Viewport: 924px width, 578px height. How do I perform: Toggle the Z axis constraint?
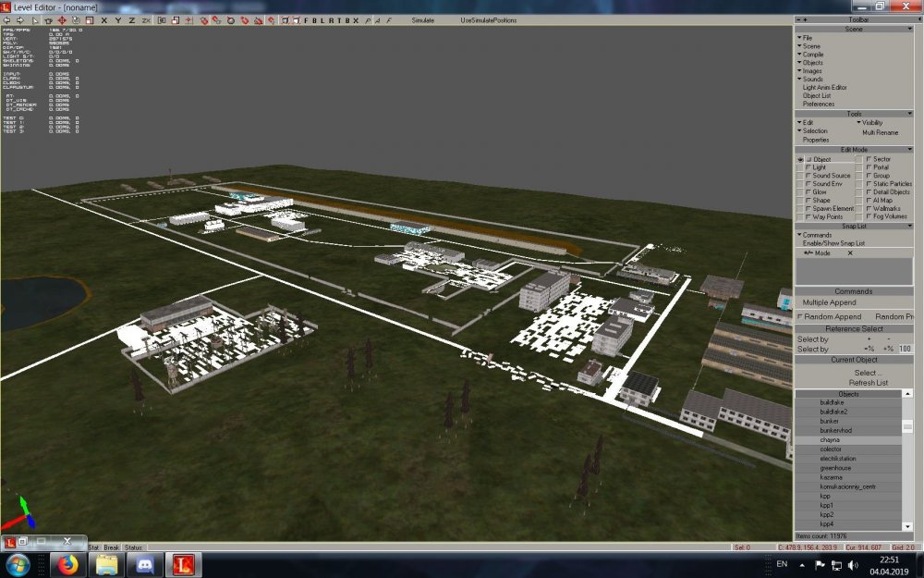[x=131, y=20]
